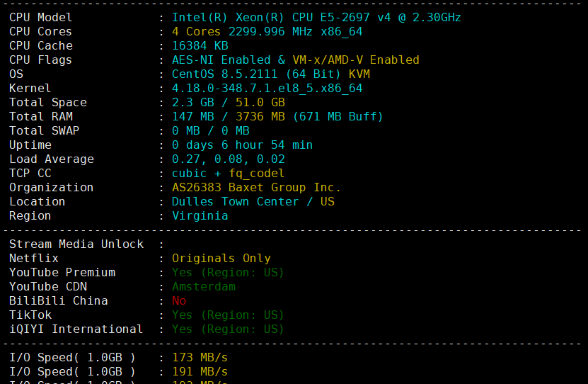Click the Dulles Town Center location value
The height and width of the screenshot is (384, 588).
[x=253, y=201]
